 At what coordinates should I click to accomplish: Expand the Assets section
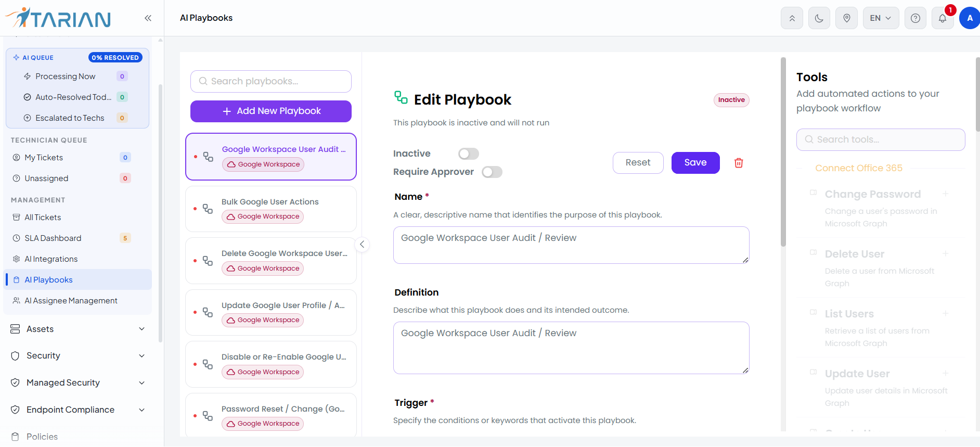coord(78,329)
